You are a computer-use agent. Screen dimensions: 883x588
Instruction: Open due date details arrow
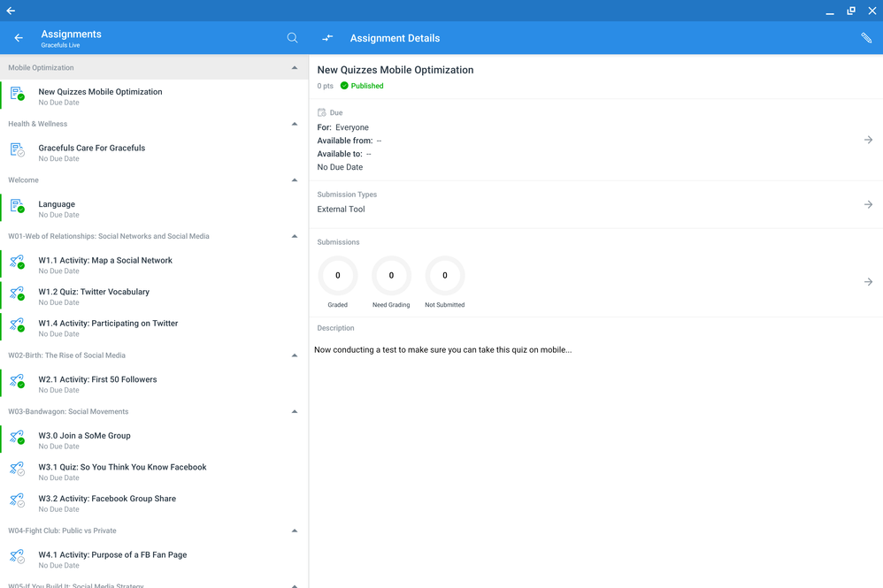868,140
